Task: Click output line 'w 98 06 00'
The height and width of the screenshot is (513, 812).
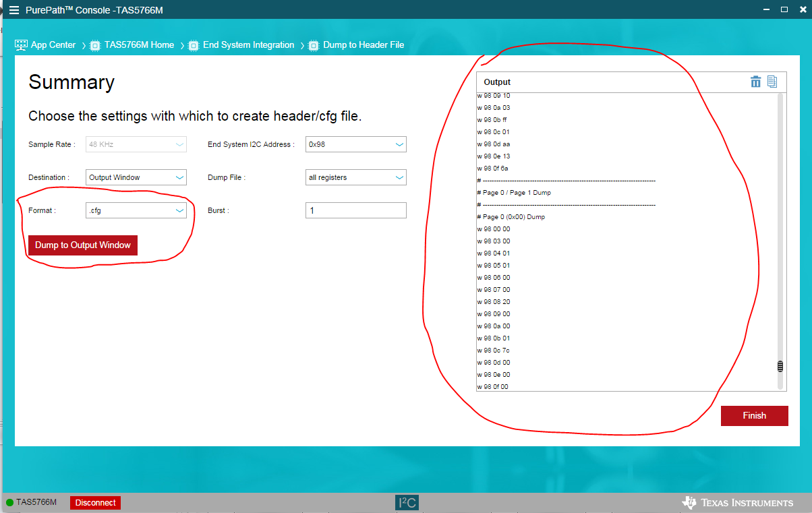Action: [493, 278]
